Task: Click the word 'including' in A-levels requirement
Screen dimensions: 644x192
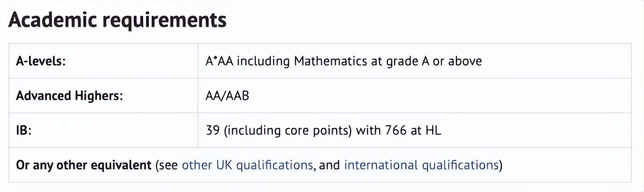Action: coord(263,61)
